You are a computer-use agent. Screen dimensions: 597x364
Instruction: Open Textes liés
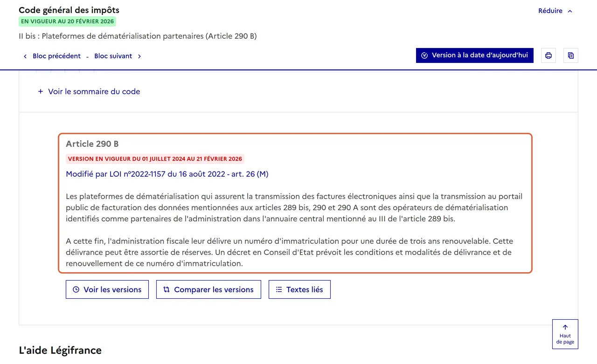pos(299,289)
